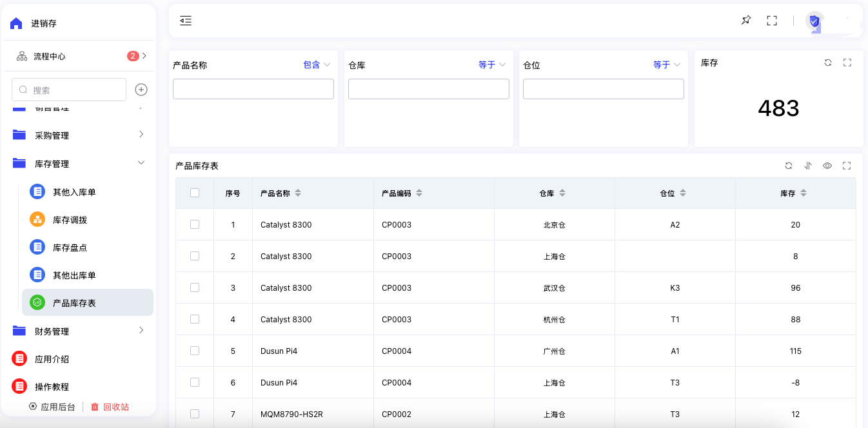Focus the 仓位 filter input
Viewport: 868px width, 428px height.
click(x=604, y=89)
